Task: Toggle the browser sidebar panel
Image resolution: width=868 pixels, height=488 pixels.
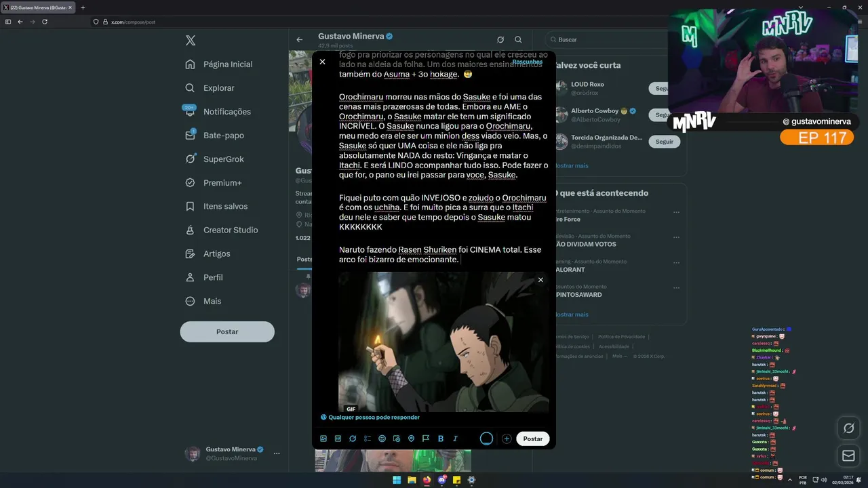Action: coord(8,22)
